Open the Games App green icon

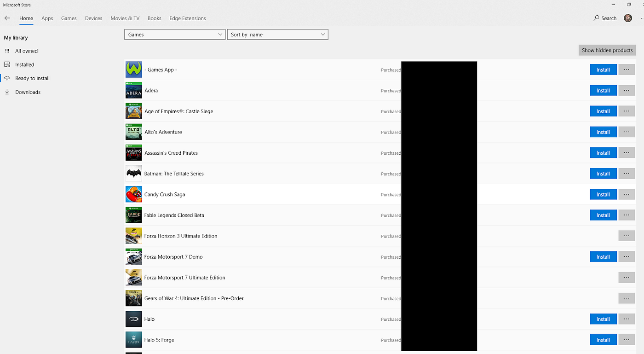(134, 70)
